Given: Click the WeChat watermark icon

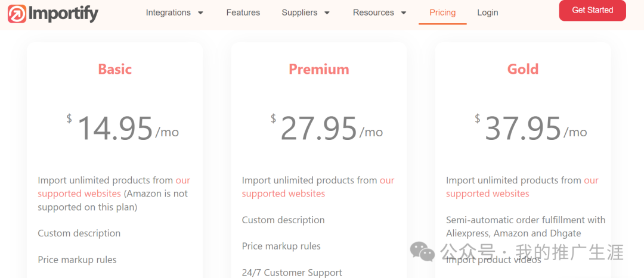Looking at the screenshot, I should pyautogui.click(x=422, y=252).
